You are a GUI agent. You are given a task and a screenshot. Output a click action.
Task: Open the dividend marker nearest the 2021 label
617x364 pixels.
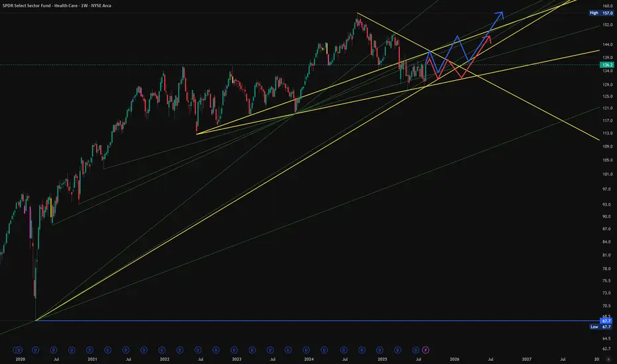(x=90, y=350)
